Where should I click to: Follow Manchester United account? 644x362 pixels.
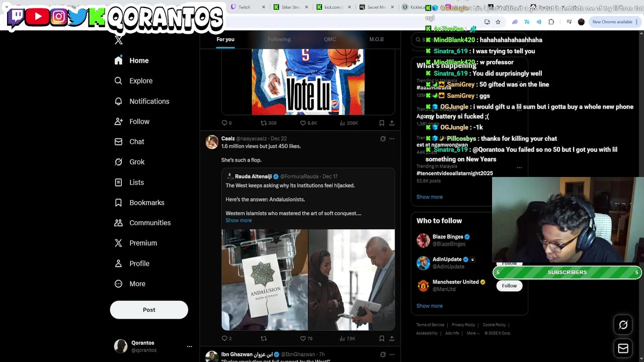509,286
